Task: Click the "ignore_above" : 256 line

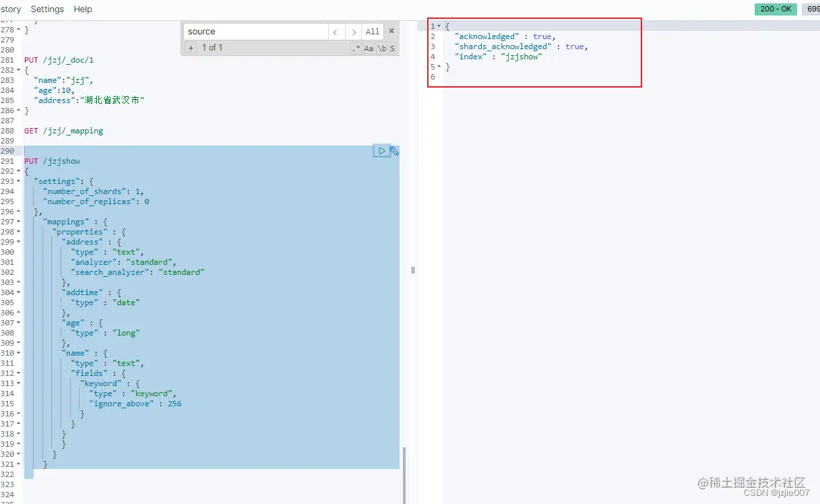Action: click(x=135, y=404)
